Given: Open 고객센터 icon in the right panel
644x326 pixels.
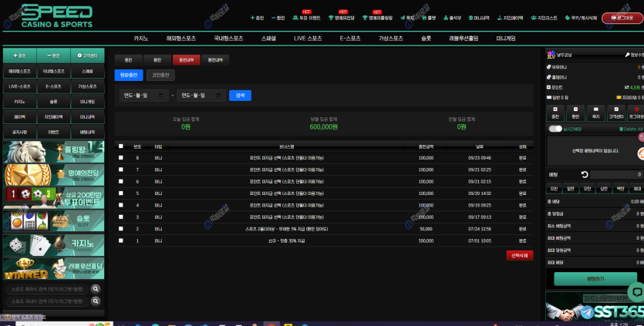Looking at the screenshot, I should (x=615, y=113).
